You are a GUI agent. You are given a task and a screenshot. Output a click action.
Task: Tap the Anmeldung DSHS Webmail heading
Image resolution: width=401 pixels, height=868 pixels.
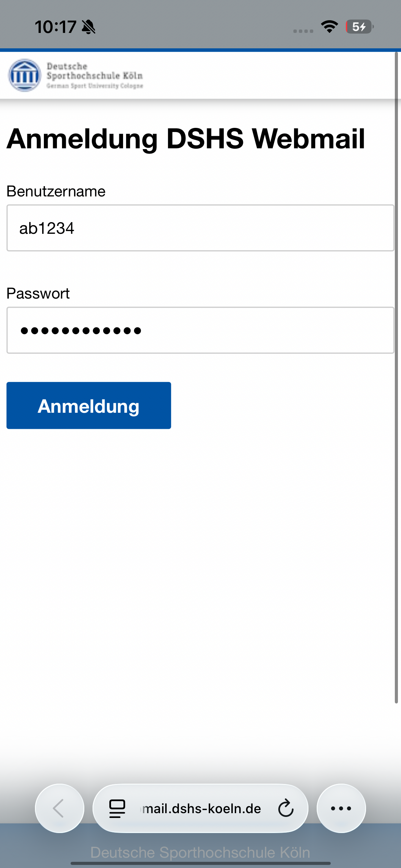coord(186,139)
